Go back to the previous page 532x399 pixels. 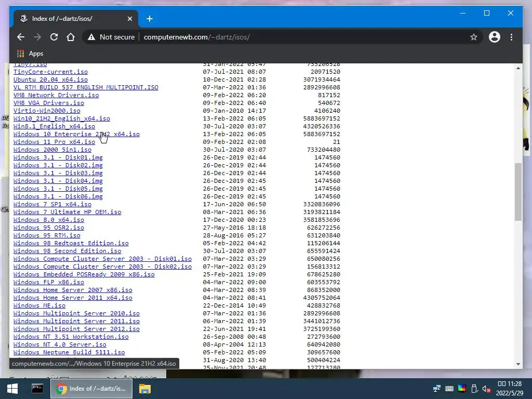tap(21, 37)
